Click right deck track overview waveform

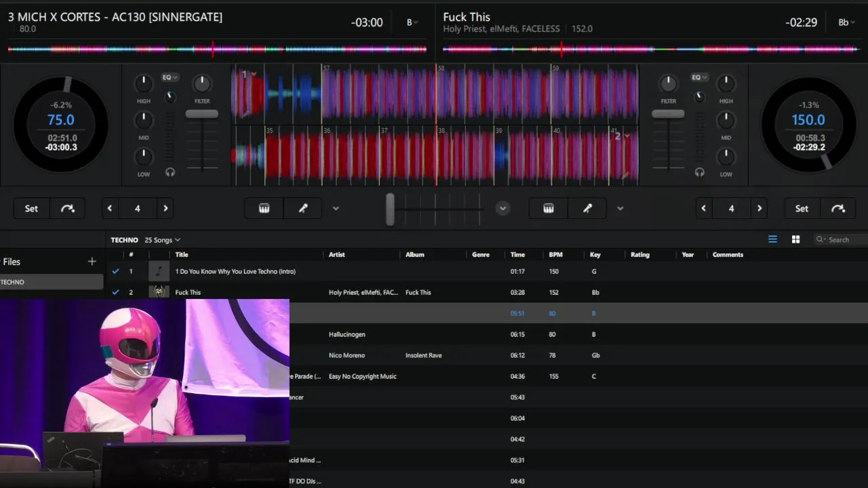point(651,49)
